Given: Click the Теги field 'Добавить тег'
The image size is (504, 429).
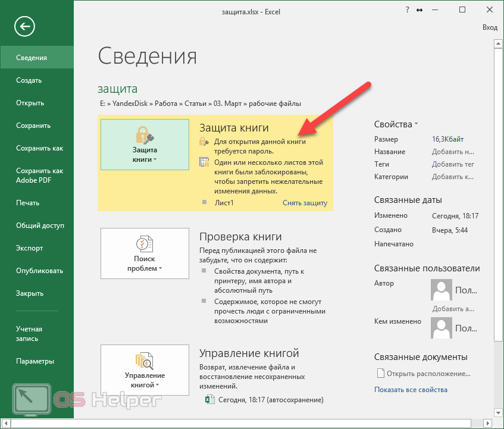Looking at the screenshot, I should point(453,164).
